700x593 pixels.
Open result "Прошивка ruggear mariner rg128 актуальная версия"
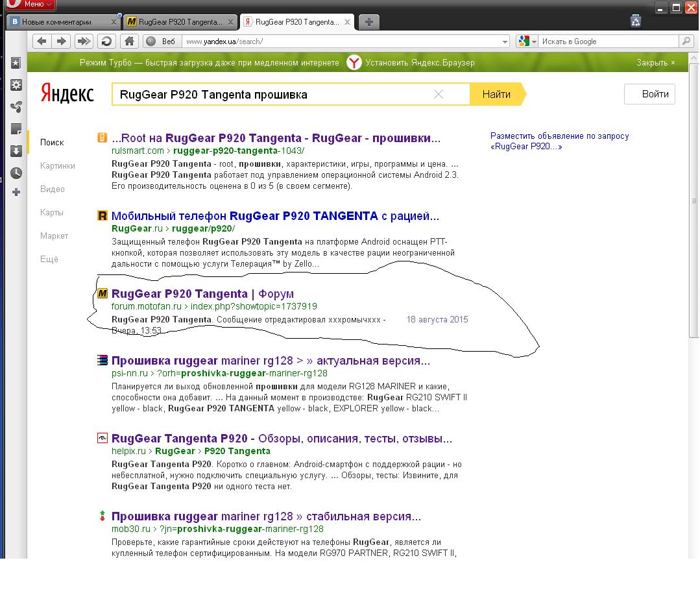coord(271,361)
